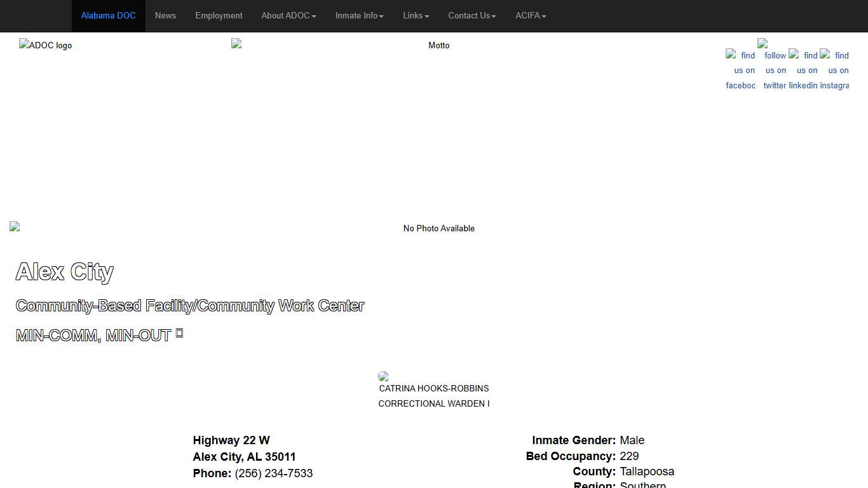Open the Links dropdown menu
Screen dimensions: 868x488
coord(416,16)
